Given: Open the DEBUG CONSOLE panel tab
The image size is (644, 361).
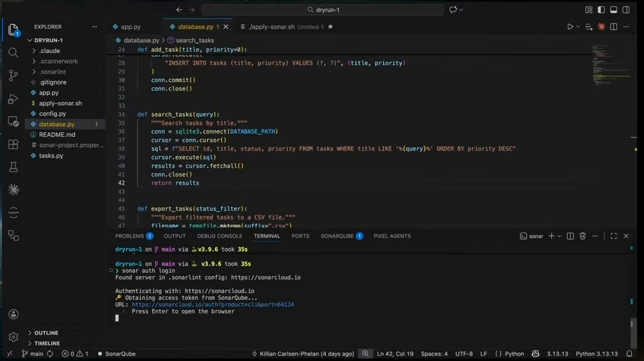Looking at the screenshot, I should (x=220, y=236).
